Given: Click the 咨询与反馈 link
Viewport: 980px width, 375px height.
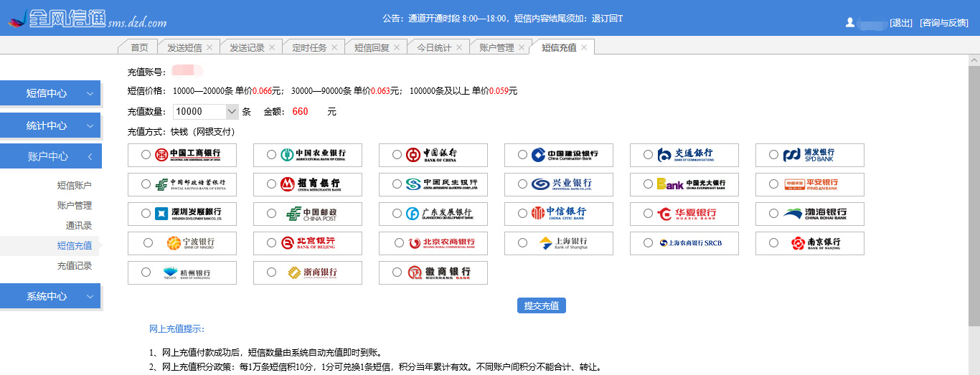Looking at the screenshot, I should click(944, 22).
